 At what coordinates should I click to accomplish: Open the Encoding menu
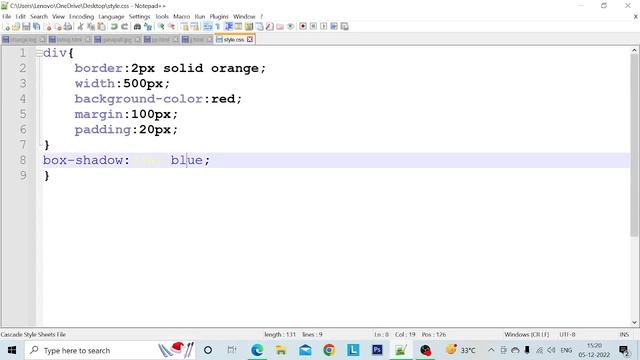pos(81,17)
